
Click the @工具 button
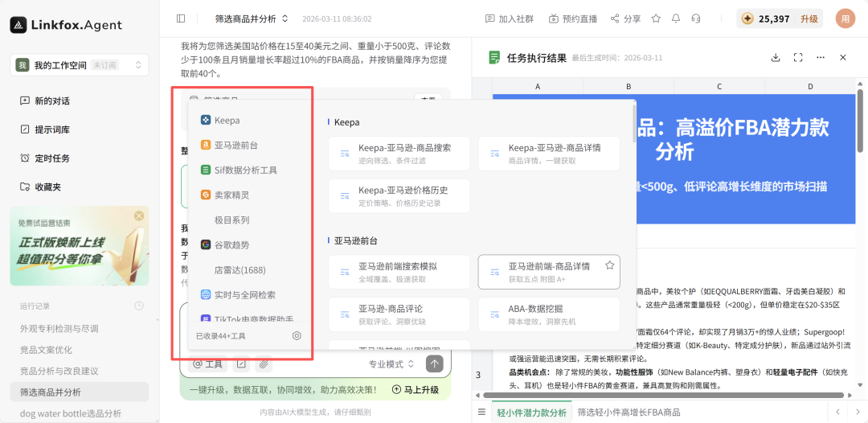click(x=207, y=363)
